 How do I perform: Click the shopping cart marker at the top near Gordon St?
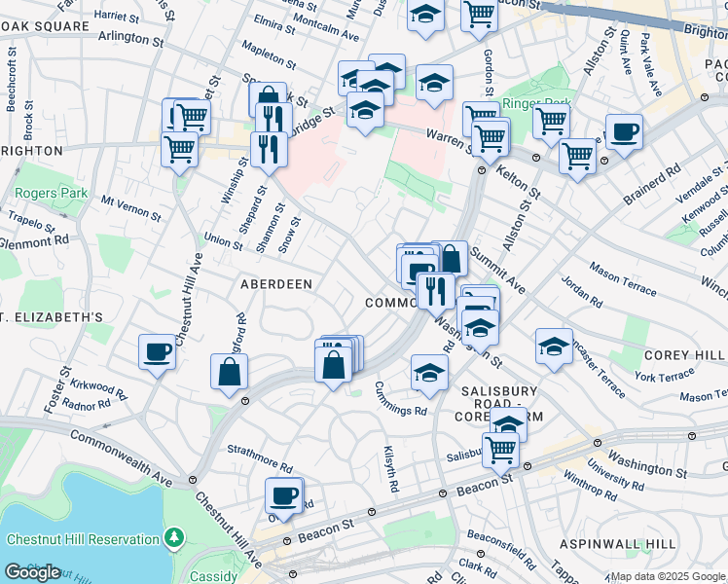(479, 17)
